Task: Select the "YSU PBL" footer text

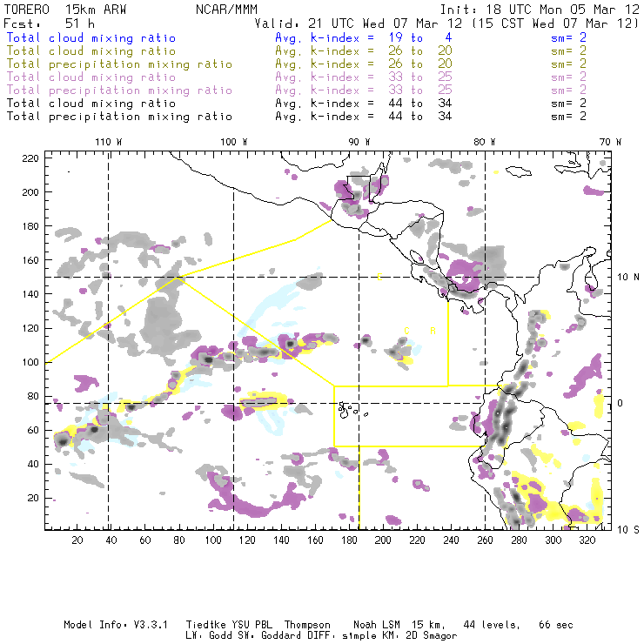Action: click(x=252, y=625)
